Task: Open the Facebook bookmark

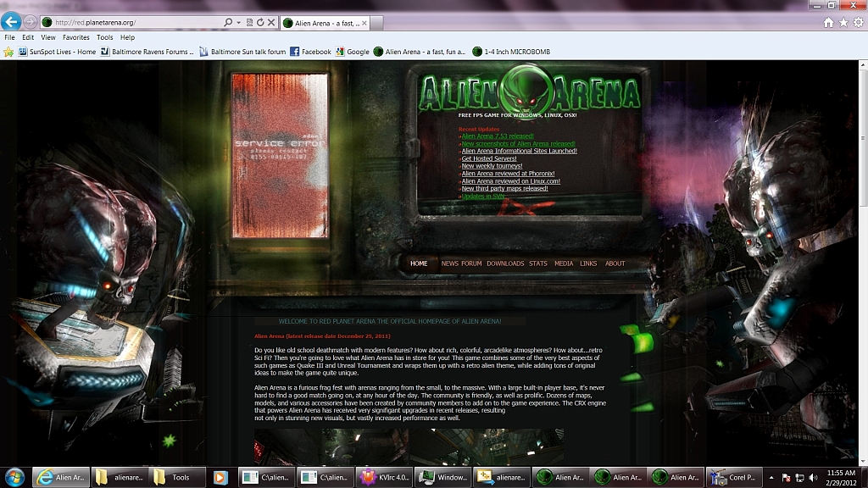Action: click(310, 52)
